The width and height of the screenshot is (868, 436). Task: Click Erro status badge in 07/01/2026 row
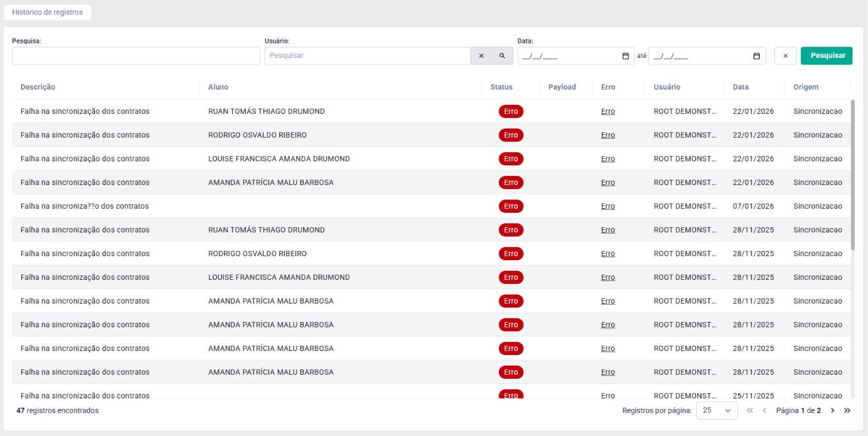tap(511, 206)
